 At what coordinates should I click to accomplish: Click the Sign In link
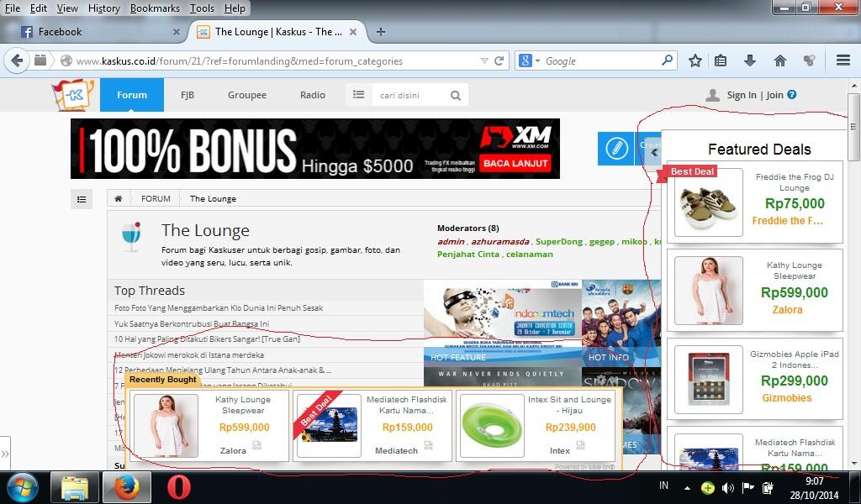click(742, 95)
